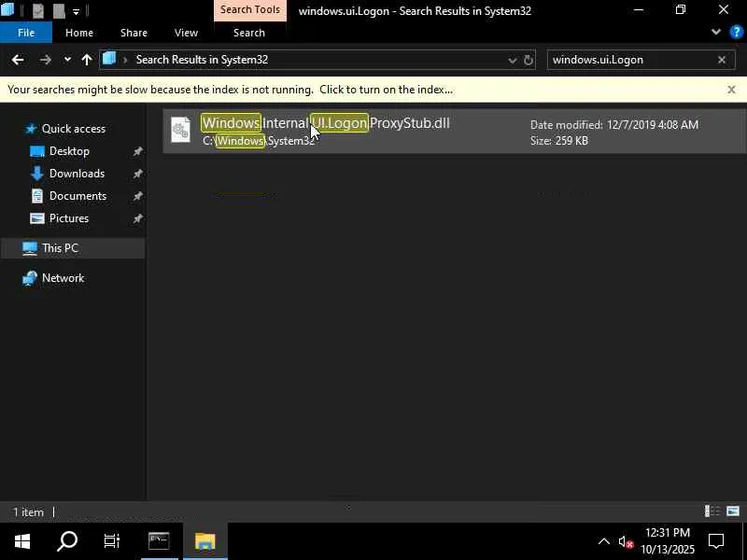Switch to large thumbnails view in status bar
The height and width of the screenshot is (560, 747).
(x=733, y=511)
